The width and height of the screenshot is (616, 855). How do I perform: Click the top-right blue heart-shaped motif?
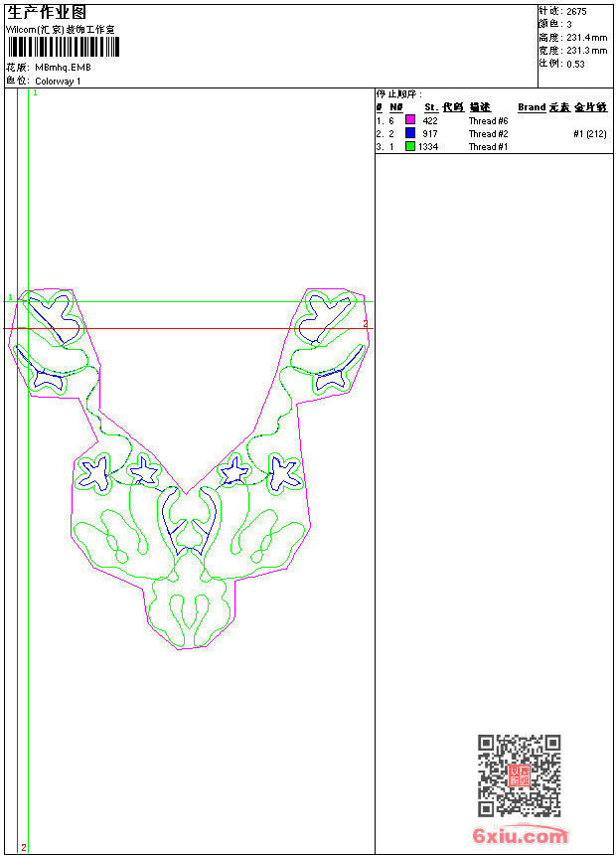[328, 313]
